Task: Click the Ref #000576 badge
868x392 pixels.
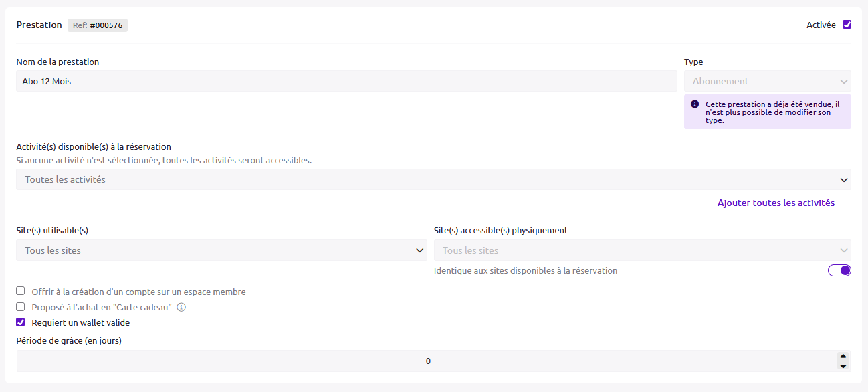Action: coord(98,25)
